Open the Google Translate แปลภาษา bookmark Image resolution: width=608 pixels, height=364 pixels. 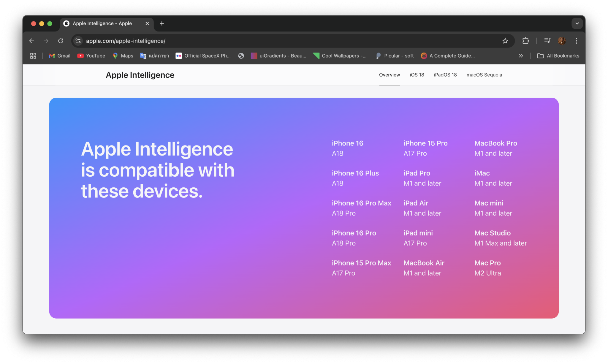(154, 56)
